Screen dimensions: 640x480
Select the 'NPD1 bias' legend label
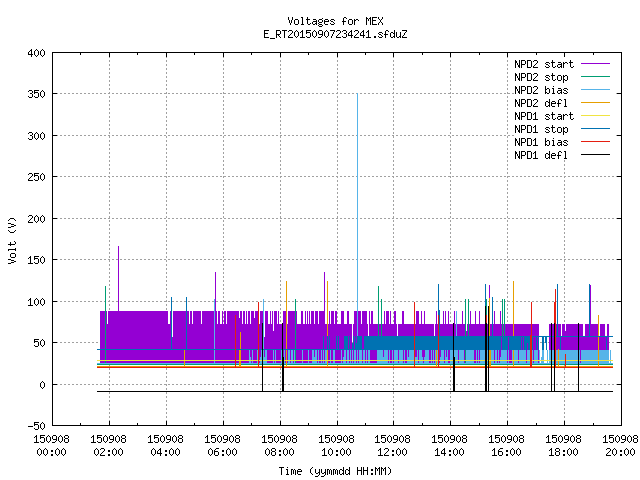(541, 142)
